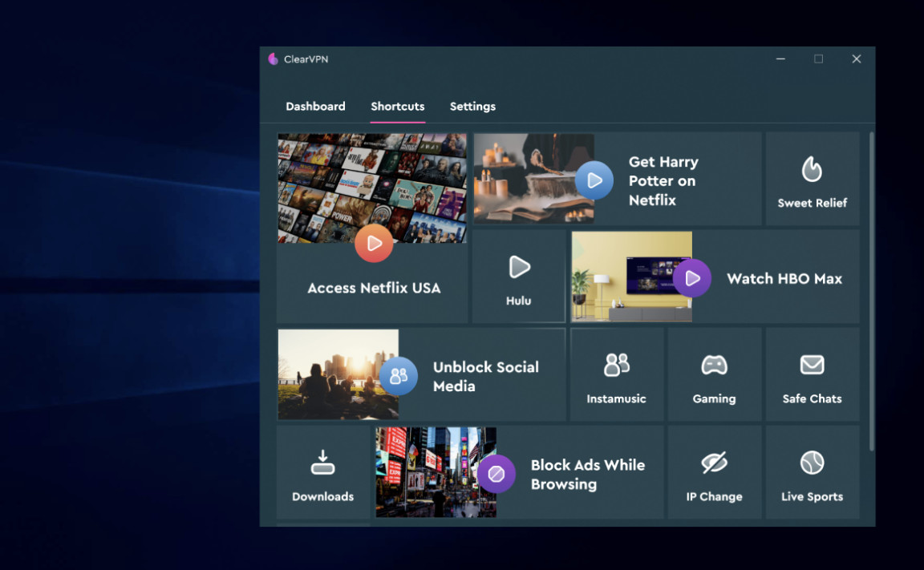
Task: Click the Safe Chats text label
Action: 812,398
